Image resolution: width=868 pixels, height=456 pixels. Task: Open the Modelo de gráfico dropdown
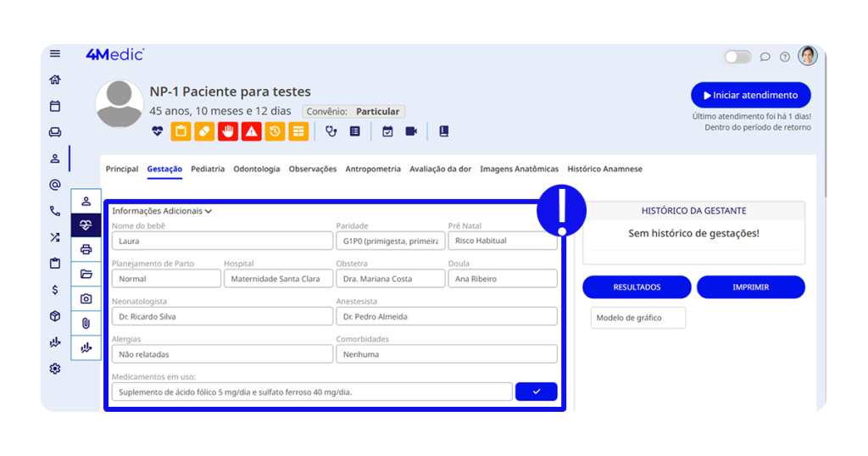pyautogui.click(x=637, y=318)
